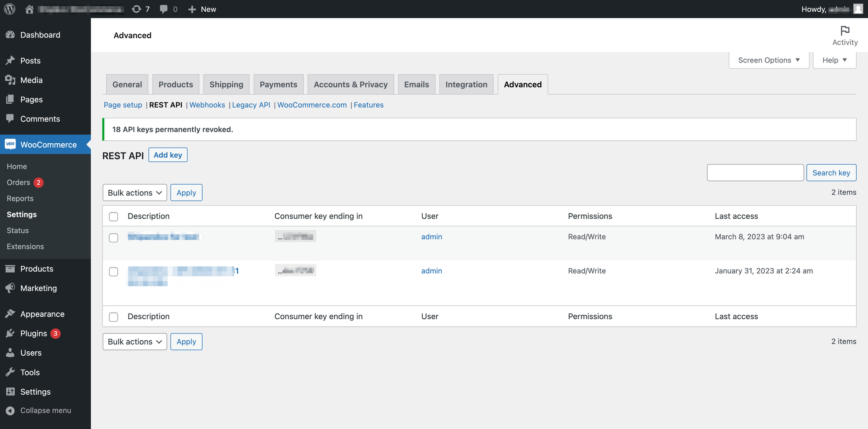Check the second API key row checkbox
This screenshot has width=868, height=429.
tap(114, 271)
